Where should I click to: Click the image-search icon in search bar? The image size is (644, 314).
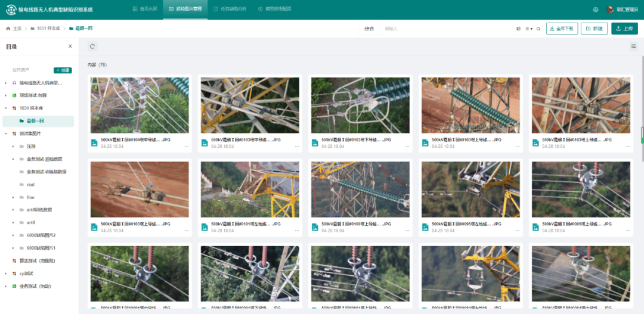[518, 29]
